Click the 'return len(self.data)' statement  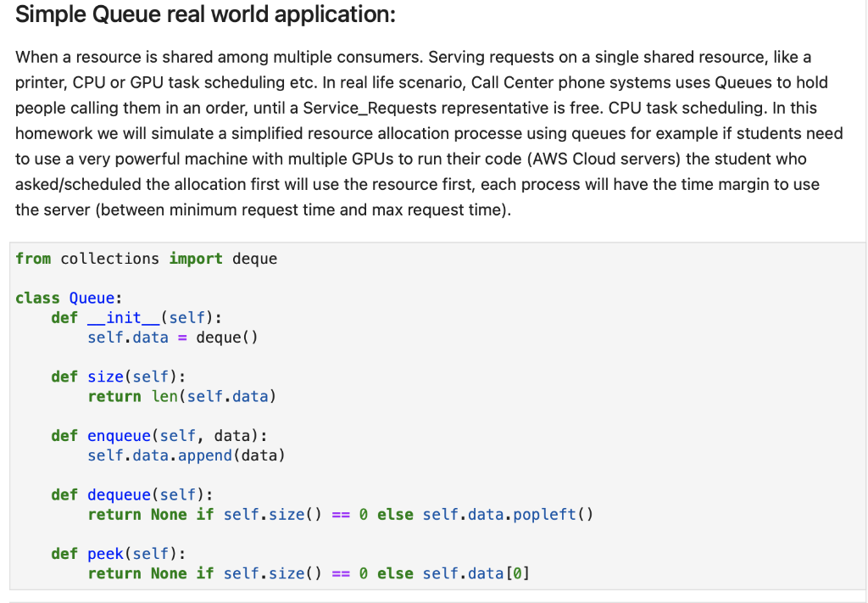click(x=184, y=396)
